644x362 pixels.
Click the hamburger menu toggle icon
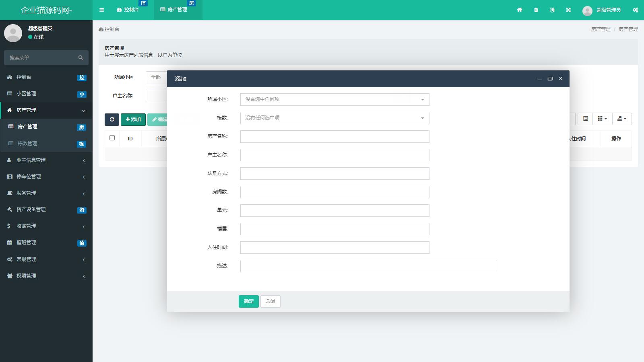101,10
